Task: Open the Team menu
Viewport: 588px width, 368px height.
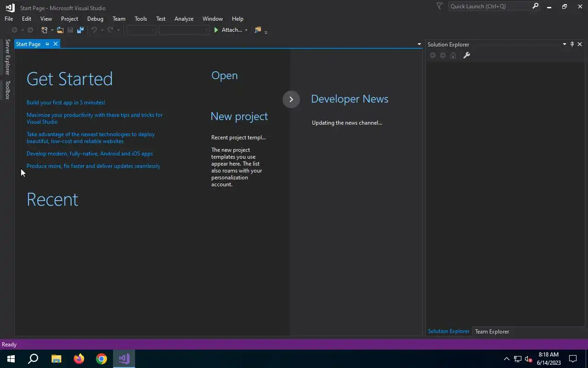Action: tap(119, 19)
